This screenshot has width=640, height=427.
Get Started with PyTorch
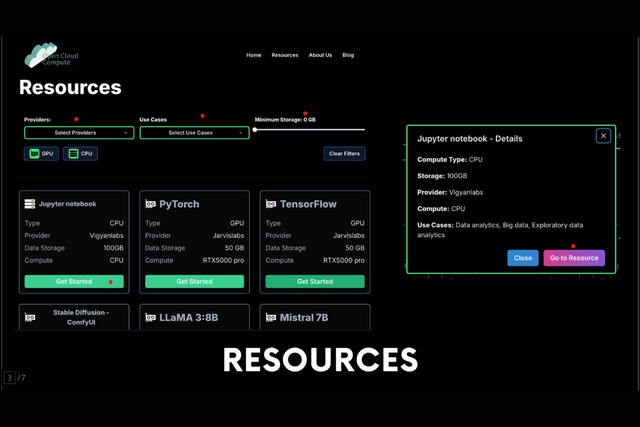(194, 281)
